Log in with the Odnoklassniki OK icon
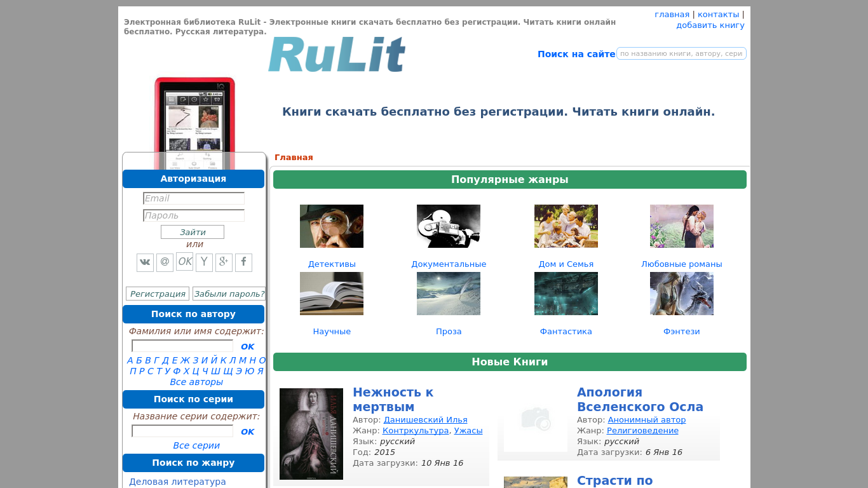868x488 pixels. (184, 262)
